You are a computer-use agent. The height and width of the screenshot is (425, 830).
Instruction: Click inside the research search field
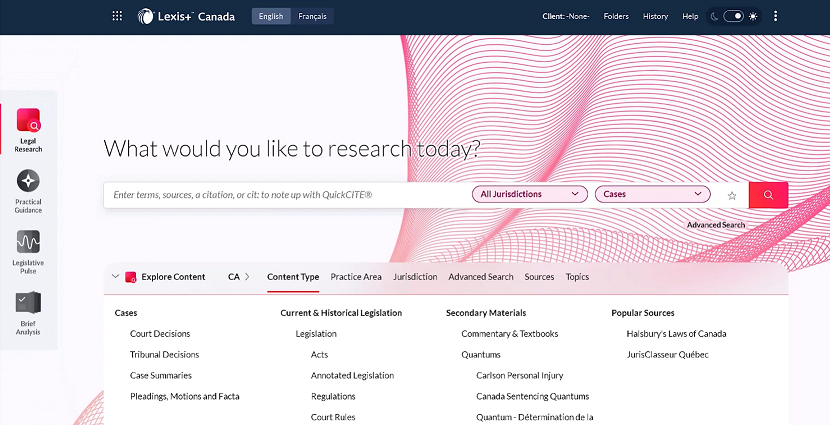click(286, 195)
